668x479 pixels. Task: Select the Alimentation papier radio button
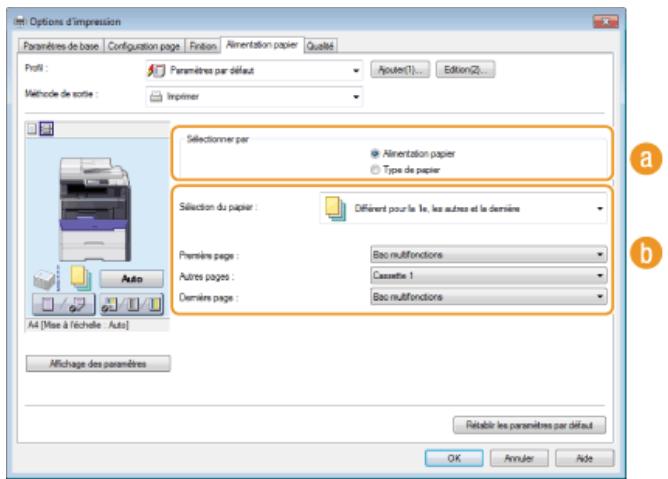coord(375,154)
